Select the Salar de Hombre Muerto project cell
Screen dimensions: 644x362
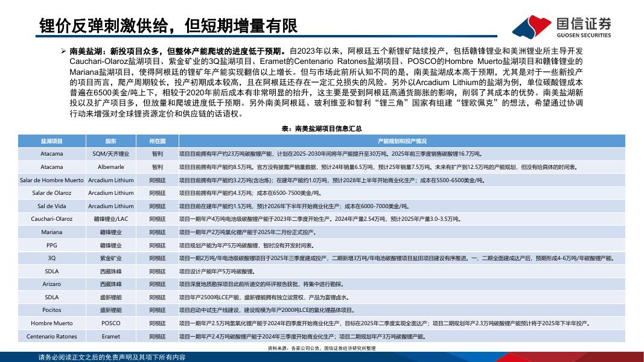click(x=52, y=180)
